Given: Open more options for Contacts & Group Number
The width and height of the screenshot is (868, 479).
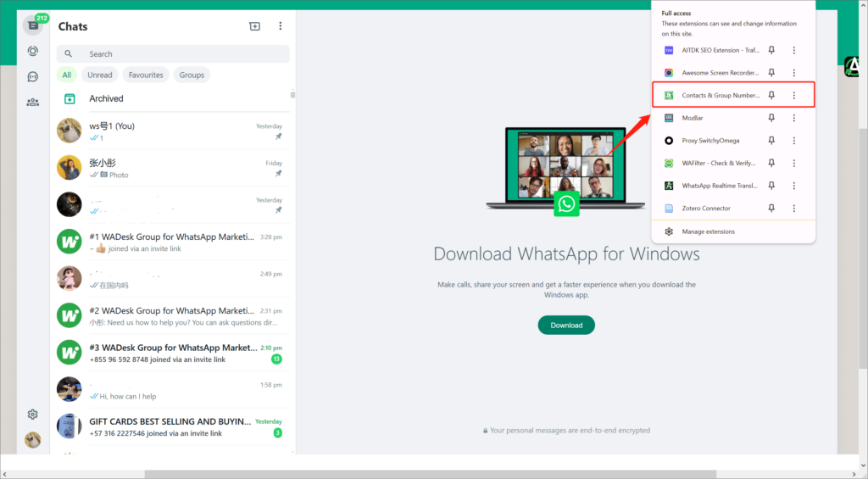Looking at the screenshot, I should point(793,95).
